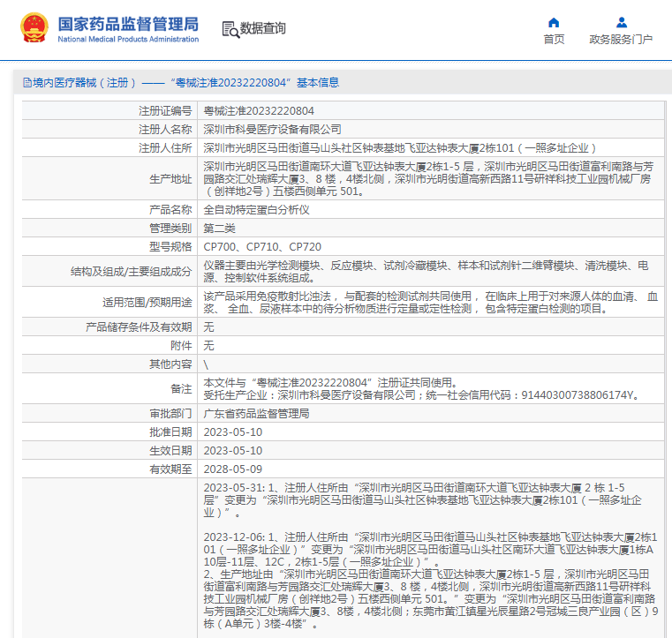This screenshot has height=638, width=672.
Task: Select 深圳市科曼医疗设备有限公司 registrant name value
Action: coord(272,130)
